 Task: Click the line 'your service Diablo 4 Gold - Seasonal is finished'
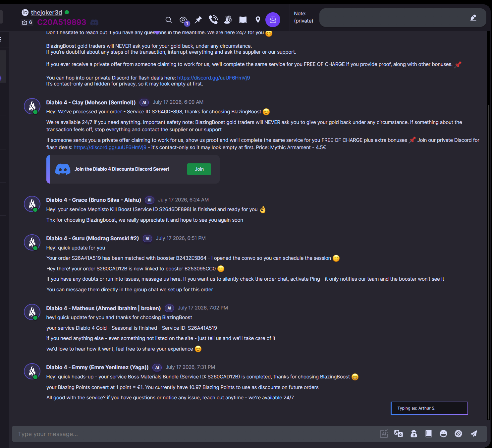point(132,328)
